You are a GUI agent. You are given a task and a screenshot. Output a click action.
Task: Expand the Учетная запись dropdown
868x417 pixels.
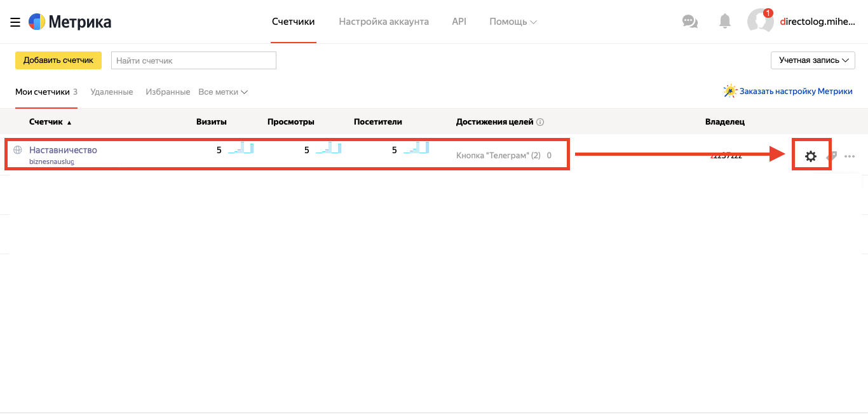813,60
